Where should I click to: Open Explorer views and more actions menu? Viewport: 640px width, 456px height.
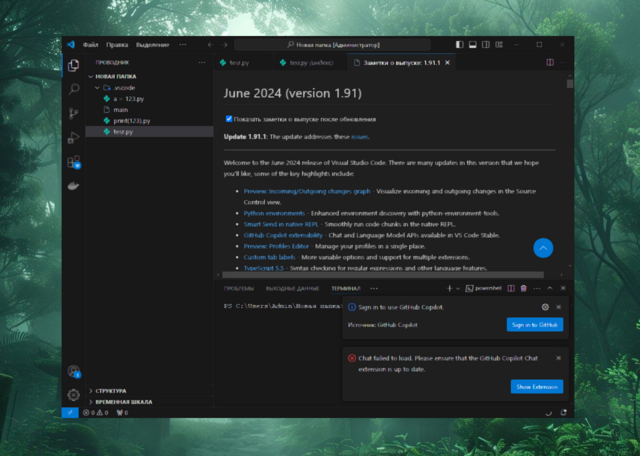pyautogui.click(x=202, y=62)
